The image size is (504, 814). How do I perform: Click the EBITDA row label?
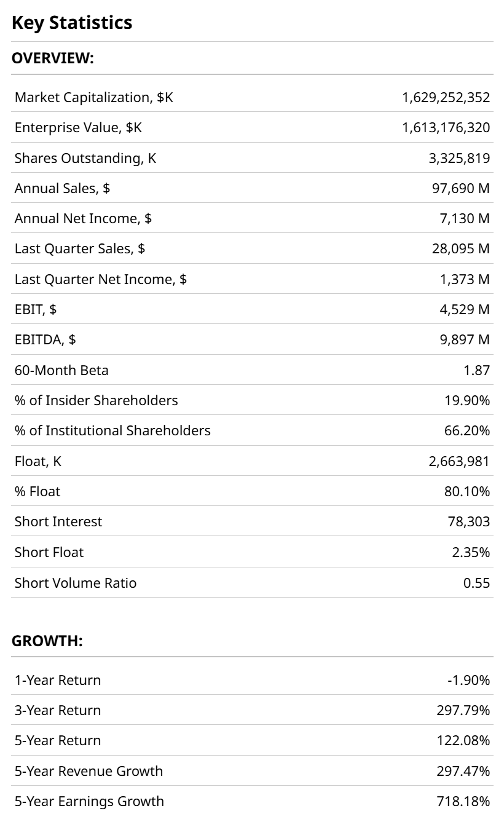tap(45, 339)
